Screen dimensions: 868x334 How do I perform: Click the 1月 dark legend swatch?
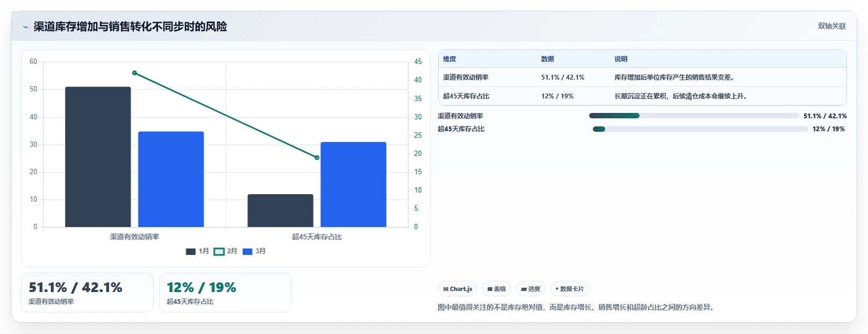coord(191,252)
